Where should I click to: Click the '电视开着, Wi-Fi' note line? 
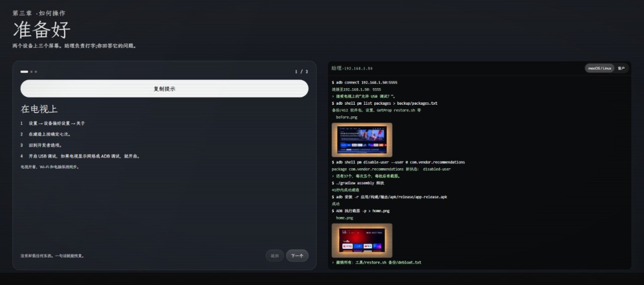[x=50, y=167]
